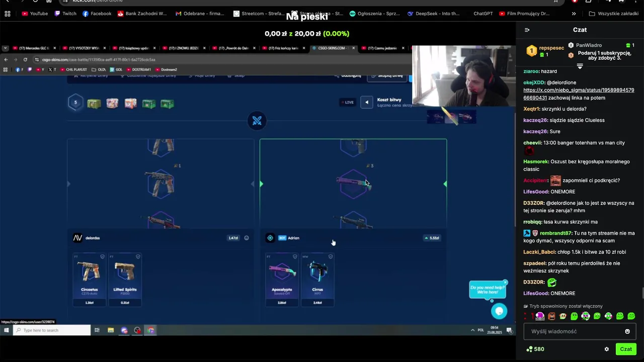Viewport: 644px width, 362px height.
Task: Send message with the green Czat button
Action: click(626, 349)
